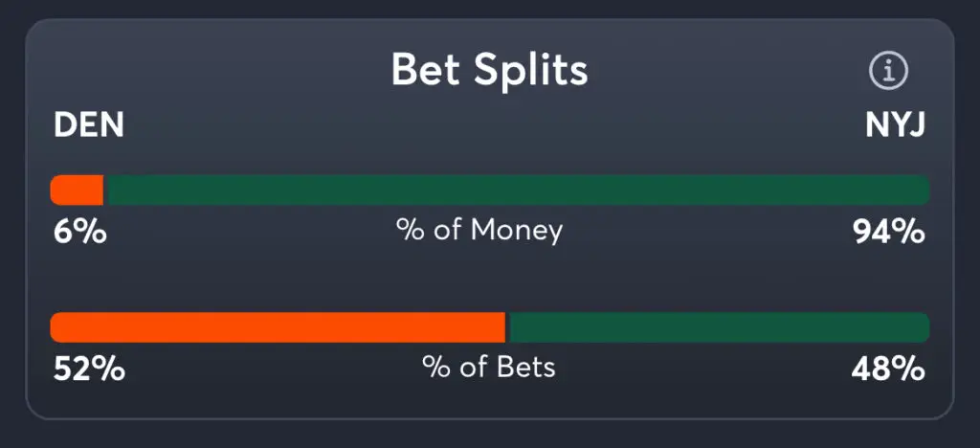This screenshot has height=448, width=980.
Task: Click the 6% money value
Action: pos(79,231)
